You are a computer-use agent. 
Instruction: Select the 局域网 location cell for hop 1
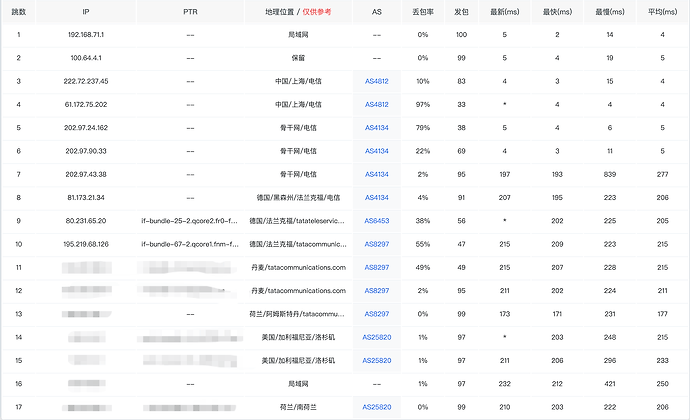298,35
